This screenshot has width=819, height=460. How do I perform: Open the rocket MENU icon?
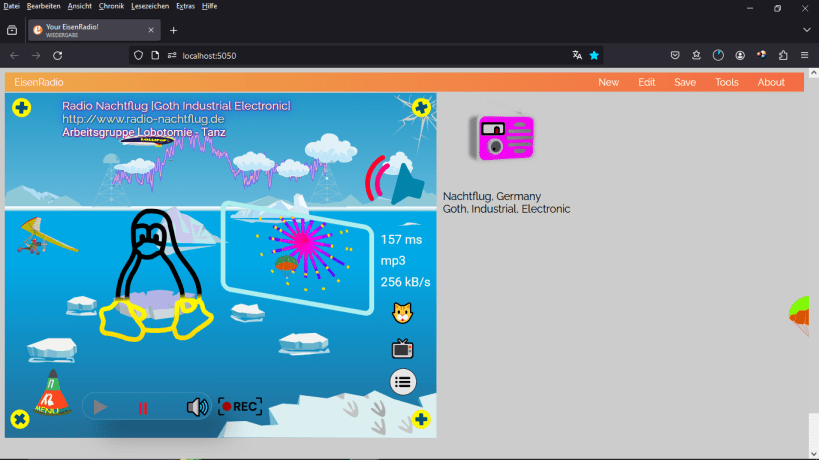[x=52, y=393]
